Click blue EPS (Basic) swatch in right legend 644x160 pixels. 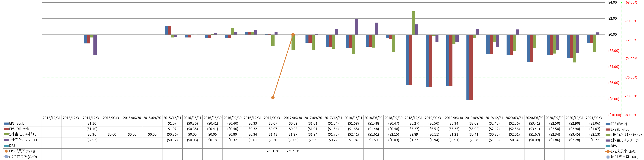(608, 124)
